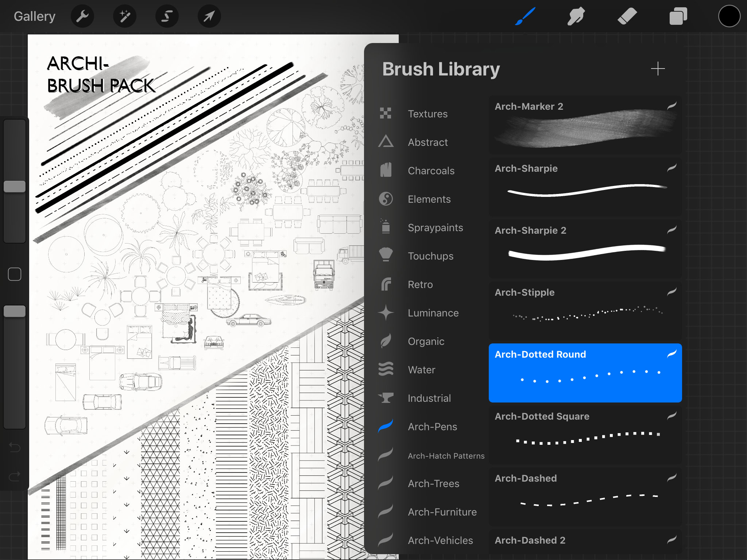Select the Transform arrow tool
747x560 pixels.
pos(209,16)
